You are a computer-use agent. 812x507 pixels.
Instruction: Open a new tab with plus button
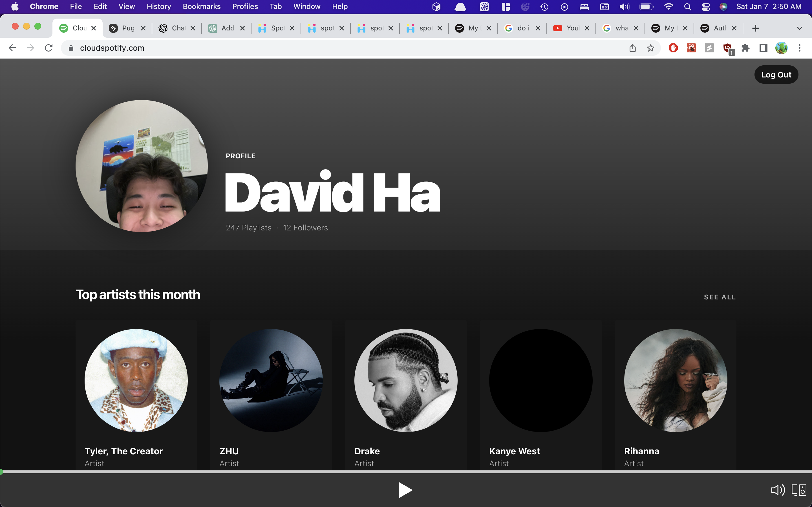pos(755,28)
